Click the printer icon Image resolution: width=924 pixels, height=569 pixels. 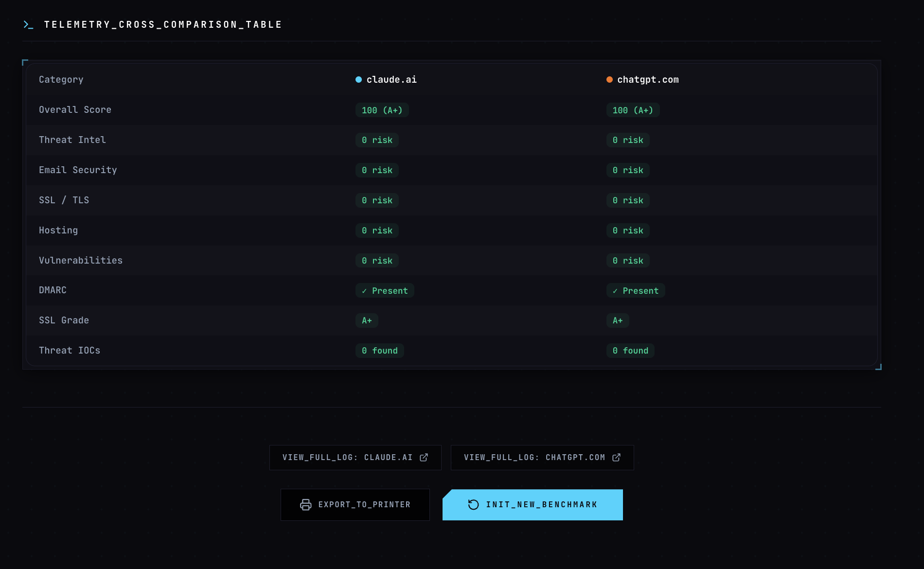tap(305, 504)
